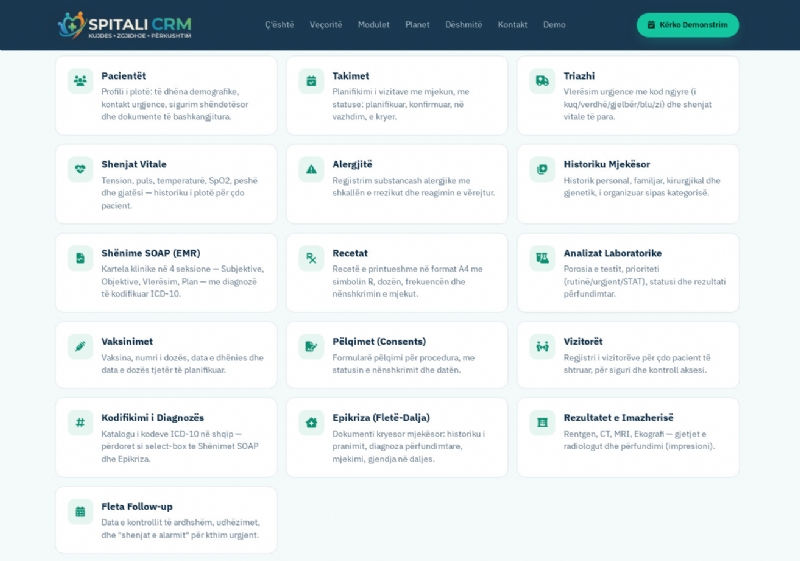Viewport: 800px width, 561px height.
Task: Click the 'Formularë pëlqimi për procedura' description
Action: click(404, 364)
